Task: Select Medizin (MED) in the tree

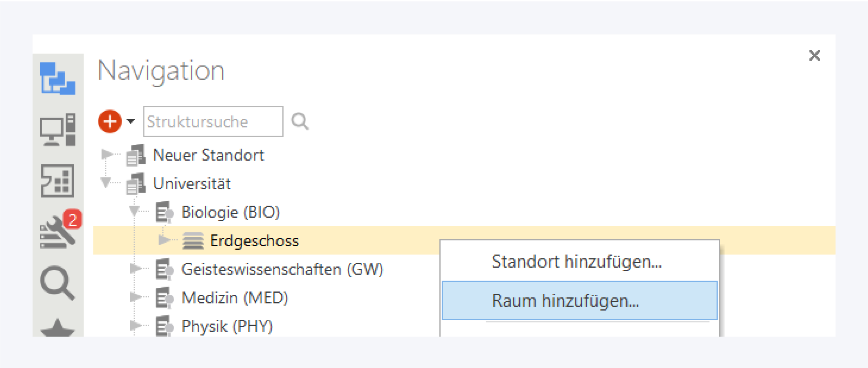Action: click(235, 298)
